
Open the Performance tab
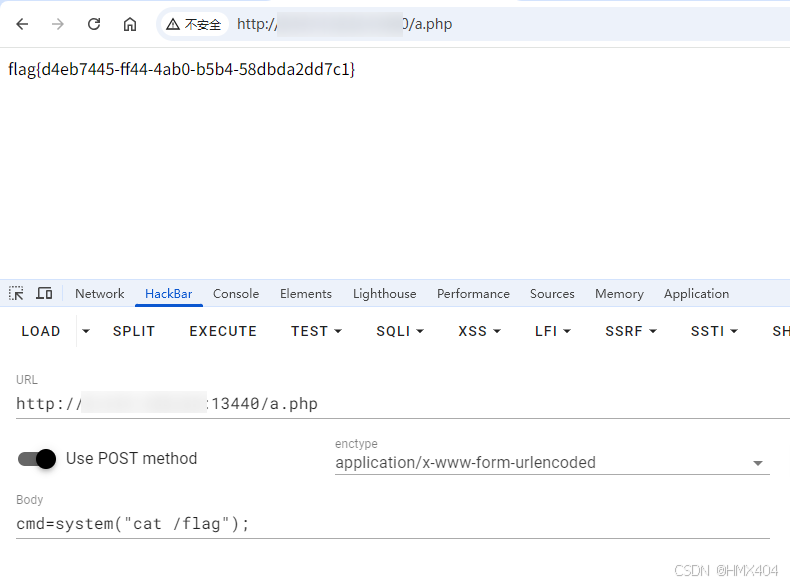coord(473,294)
